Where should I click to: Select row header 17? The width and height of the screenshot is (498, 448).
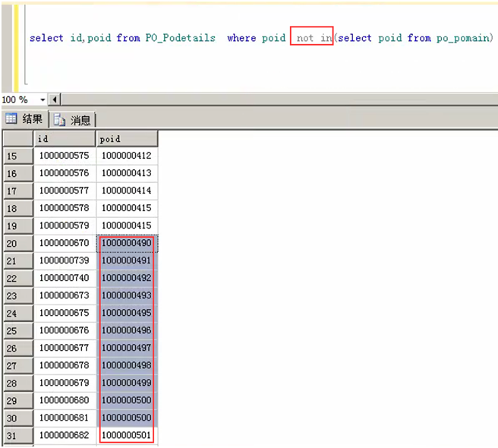point(18,191)
